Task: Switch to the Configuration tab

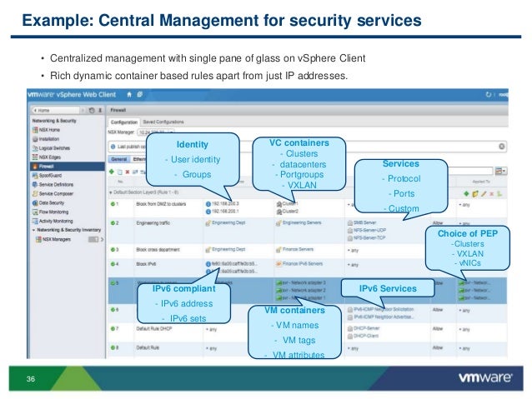Action: point(124,122)
